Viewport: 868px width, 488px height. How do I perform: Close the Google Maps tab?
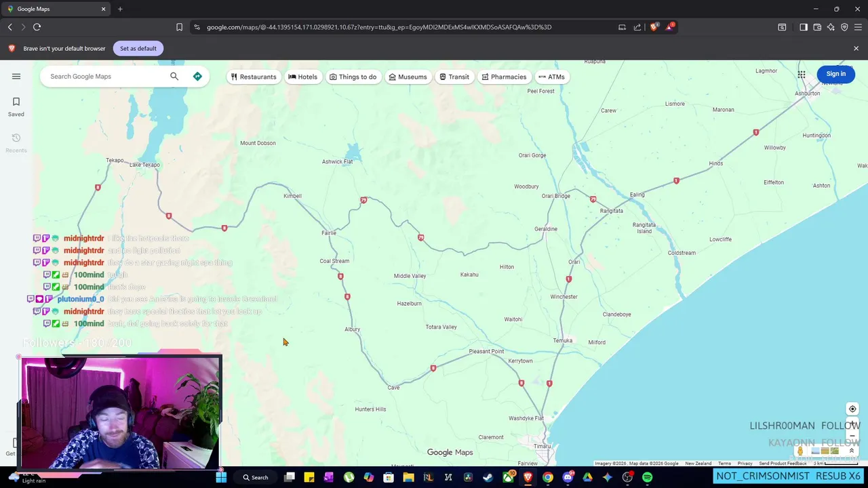click(x=103, y=9)
